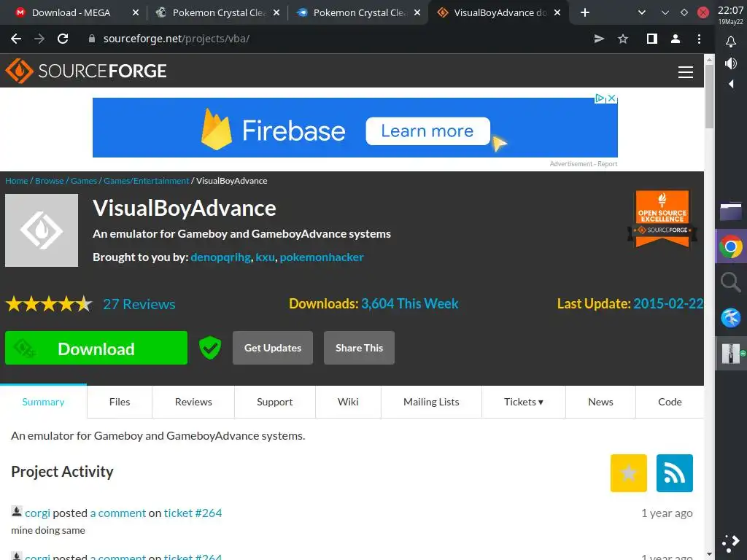Screen dimensions: 747x560
Task: Close the VisualBoyAdvance tab
Action: pyautogui.click(x=557, y=13)
